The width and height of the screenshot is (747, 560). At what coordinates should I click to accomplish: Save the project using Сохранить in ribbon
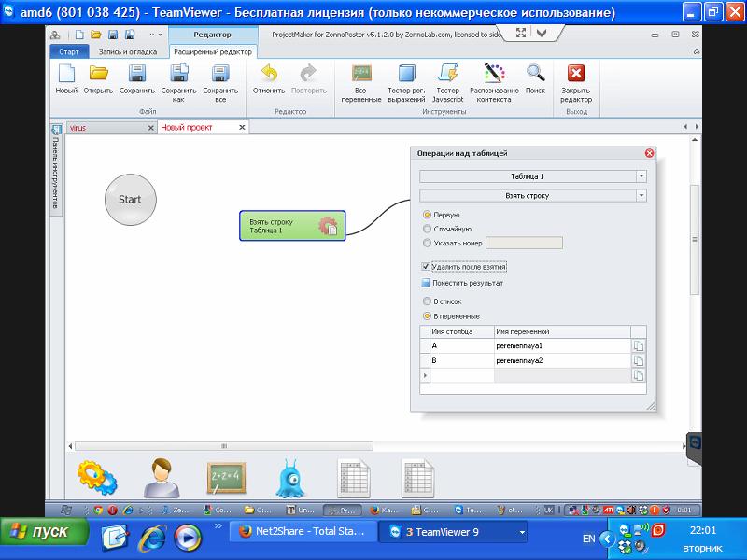[136, 78]
